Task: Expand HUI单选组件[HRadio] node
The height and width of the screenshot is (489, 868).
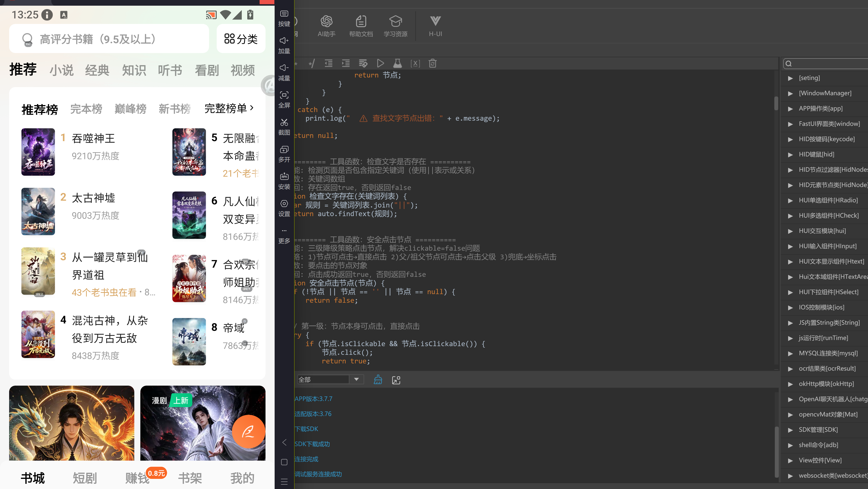Action: 790,201
